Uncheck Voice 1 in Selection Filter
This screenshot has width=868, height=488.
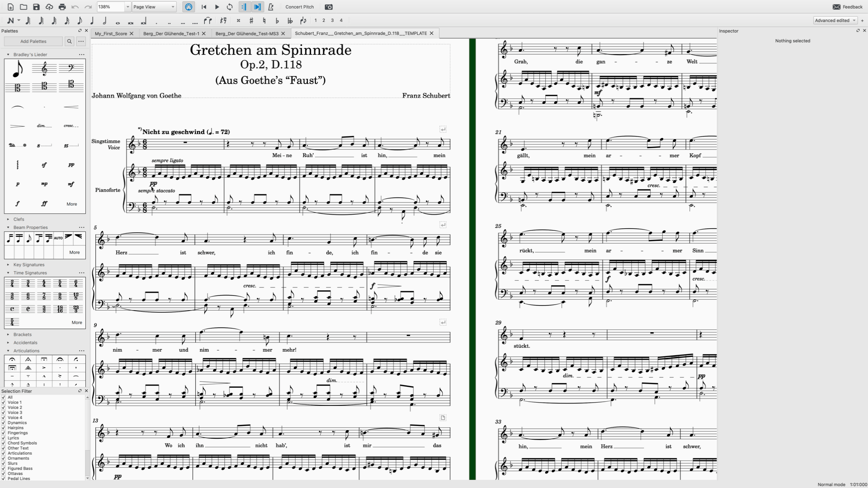pos(4,402)
